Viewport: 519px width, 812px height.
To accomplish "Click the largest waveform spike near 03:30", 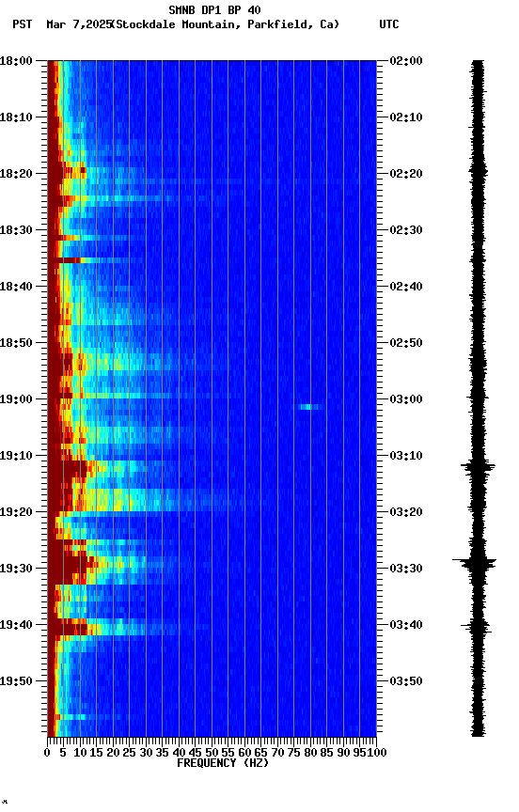I will point(475,561).
